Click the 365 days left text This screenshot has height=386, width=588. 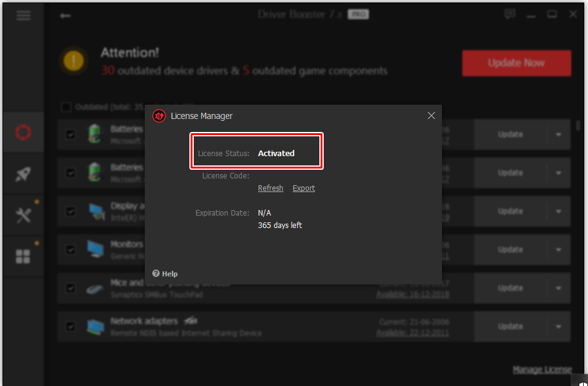(280, 226)
